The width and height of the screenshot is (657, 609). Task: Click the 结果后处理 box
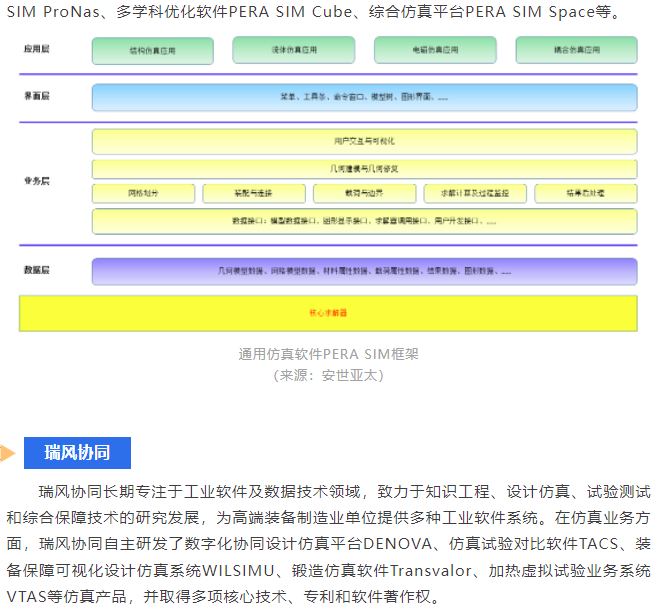tap(586, 193)
